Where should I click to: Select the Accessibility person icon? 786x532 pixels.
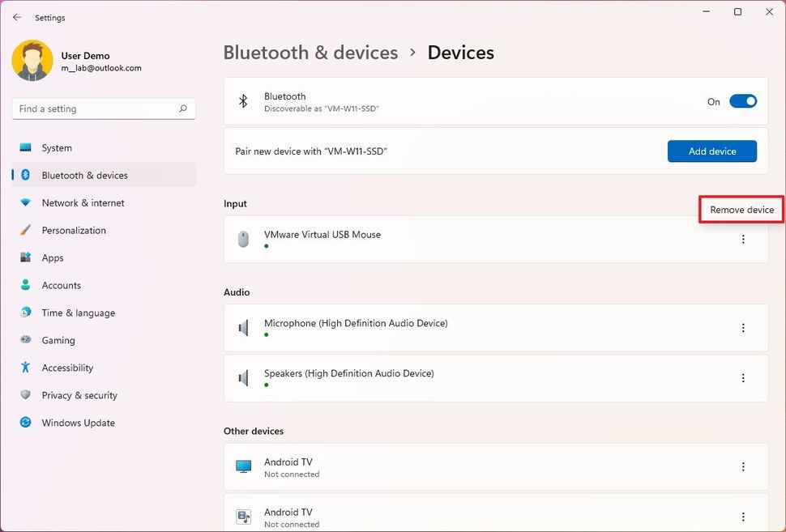click(27, 368)
